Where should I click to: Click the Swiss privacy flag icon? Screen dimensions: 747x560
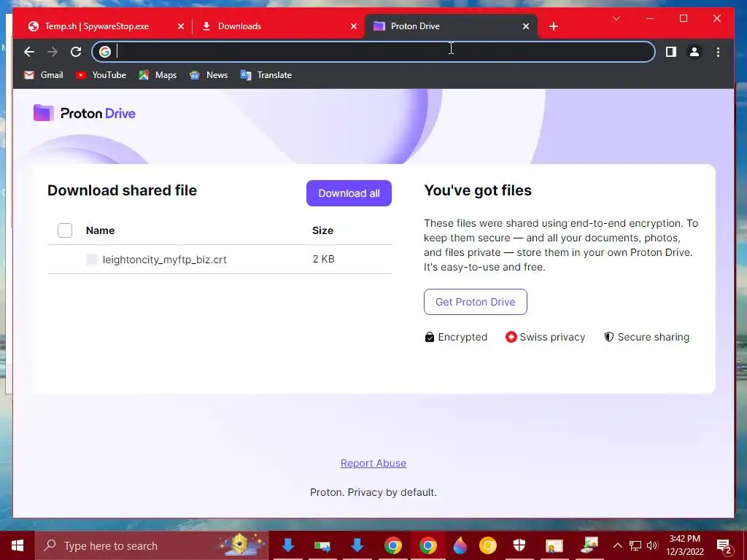(511, 337)
